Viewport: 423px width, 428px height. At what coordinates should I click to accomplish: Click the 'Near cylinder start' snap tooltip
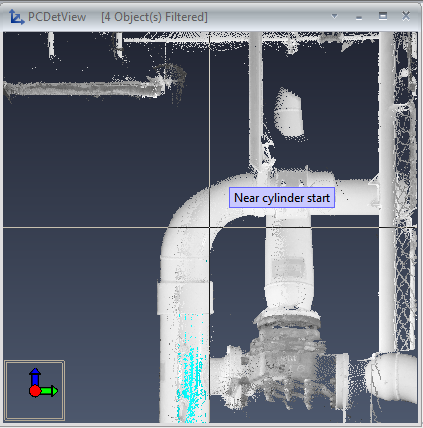(x=282, y=198)
